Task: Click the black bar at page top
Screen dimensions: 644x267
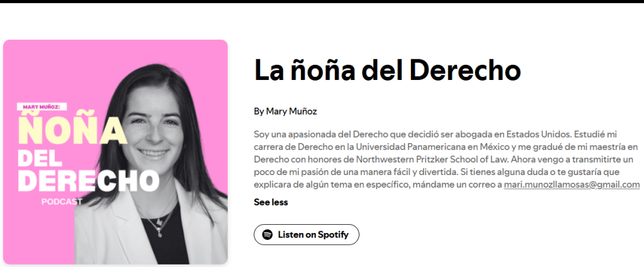Action: click(322, 2)
